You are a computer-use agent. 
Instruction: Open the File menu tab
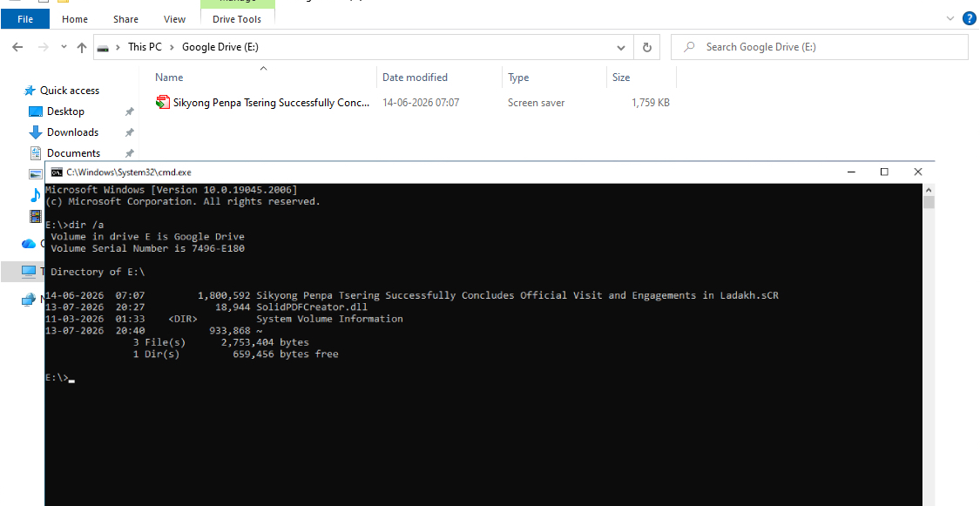(x=25, y=19)
